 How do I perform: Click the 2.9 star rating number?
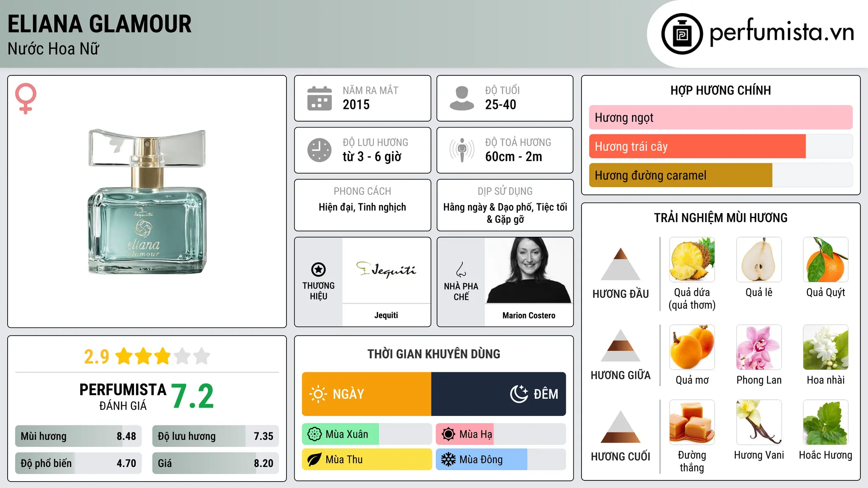click(97, 357)
